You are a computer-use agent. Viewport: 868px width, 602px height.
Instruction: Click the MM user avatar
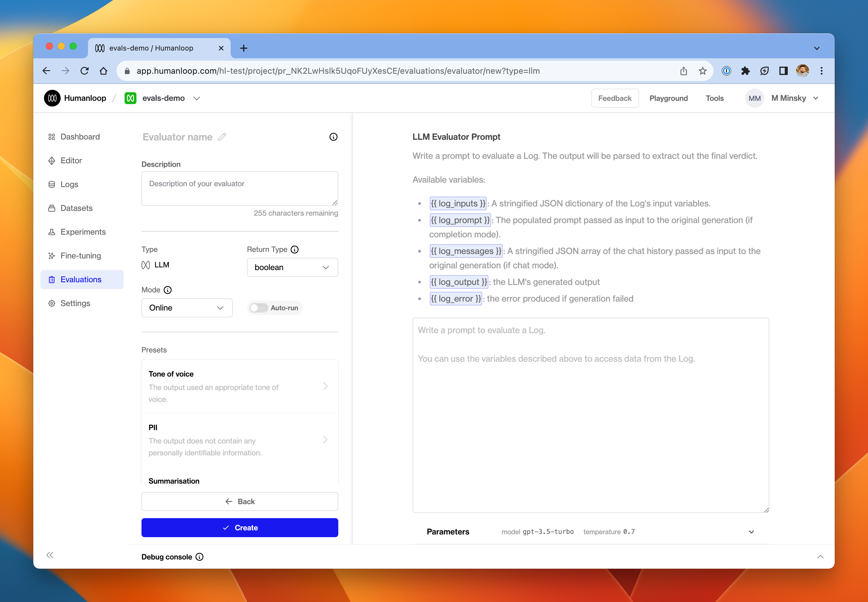754,98
